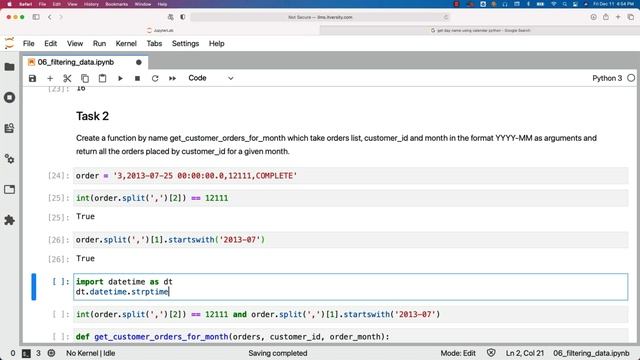The height and width of the screenshot is (360, 640).
Task: Open the cell type Code dropdown
Action: click(x=211, y=78)
